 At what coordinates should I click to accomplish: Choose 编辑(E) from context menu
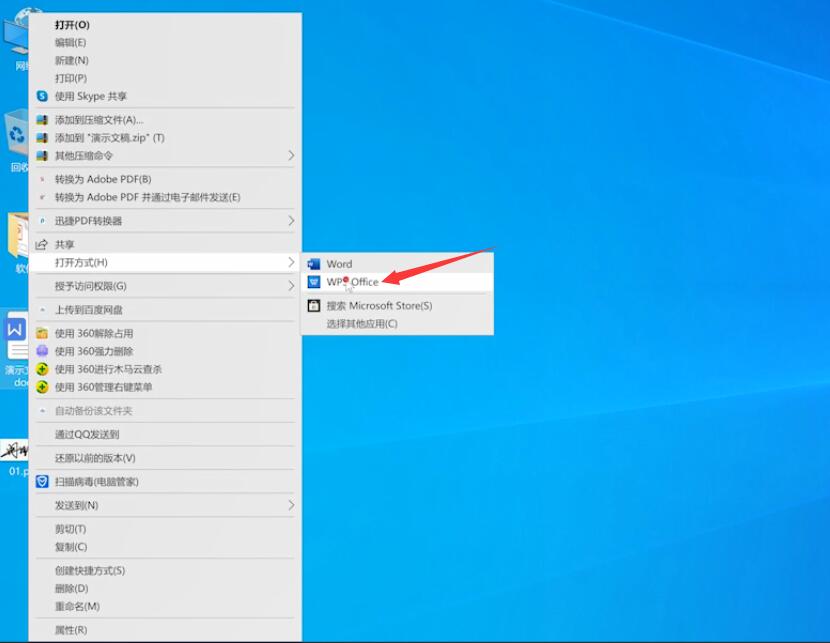(165, 42)
